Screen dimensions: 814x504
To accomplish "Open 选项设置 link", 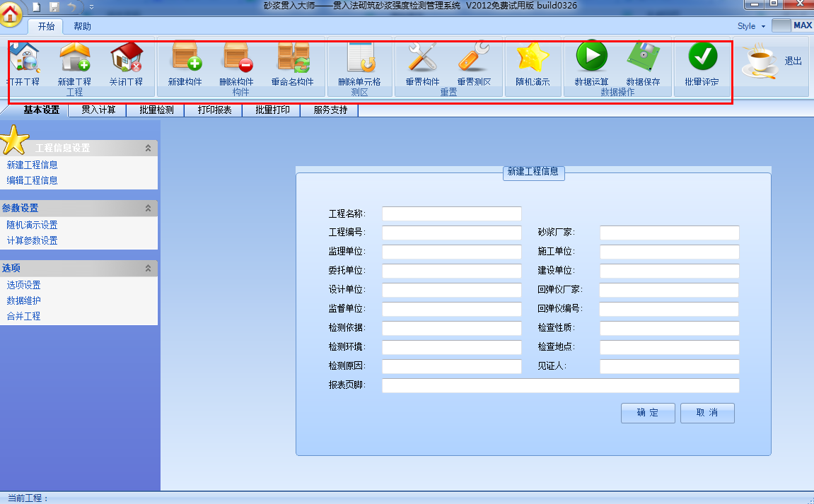I will coord(23,286).
